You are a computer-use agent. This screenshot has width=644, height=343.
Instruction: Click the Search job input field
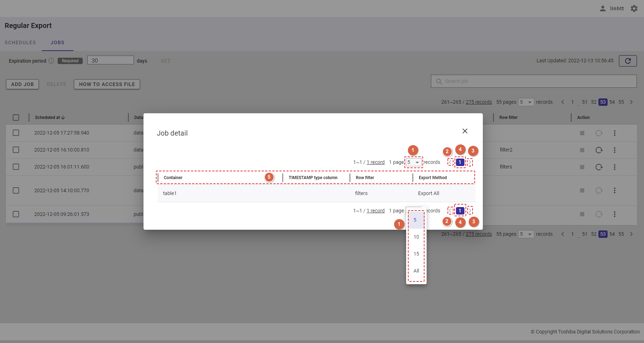(534, 81)
